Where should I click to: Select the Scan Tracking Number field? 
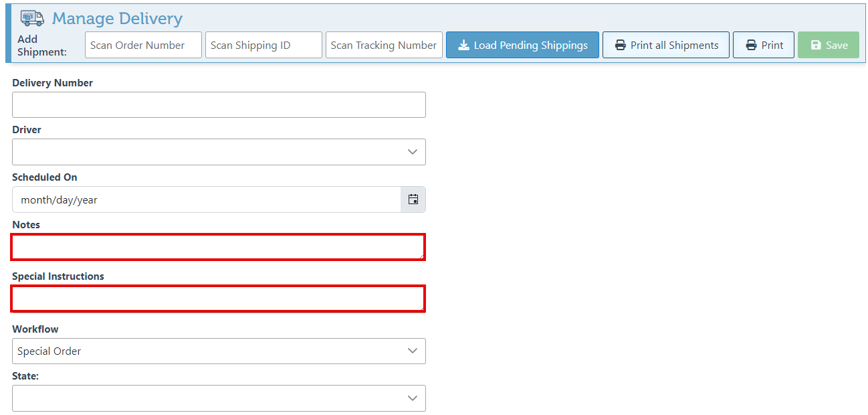click(x=384, y=45)
